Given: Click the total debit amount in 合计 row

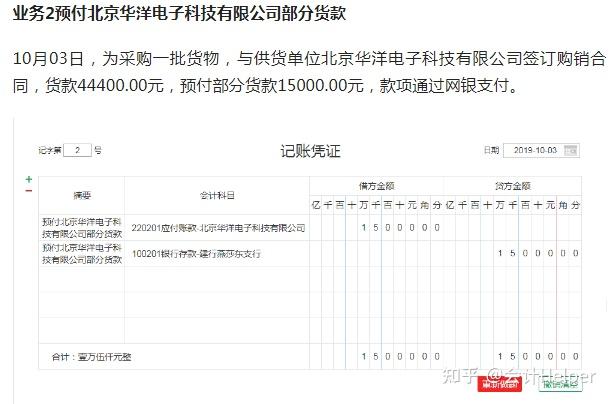Looking at the screenshot, I should 400,356.
